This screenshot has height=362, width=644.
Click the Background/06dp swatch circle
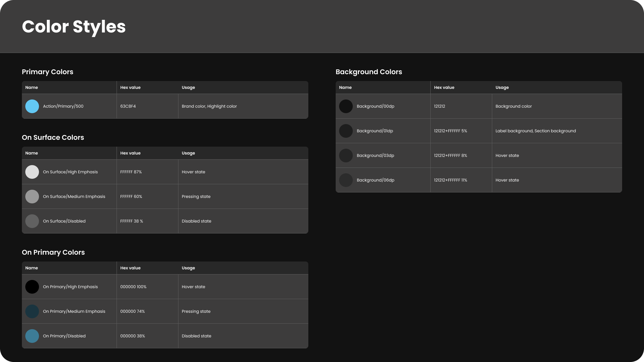click(x=346, y=180)
